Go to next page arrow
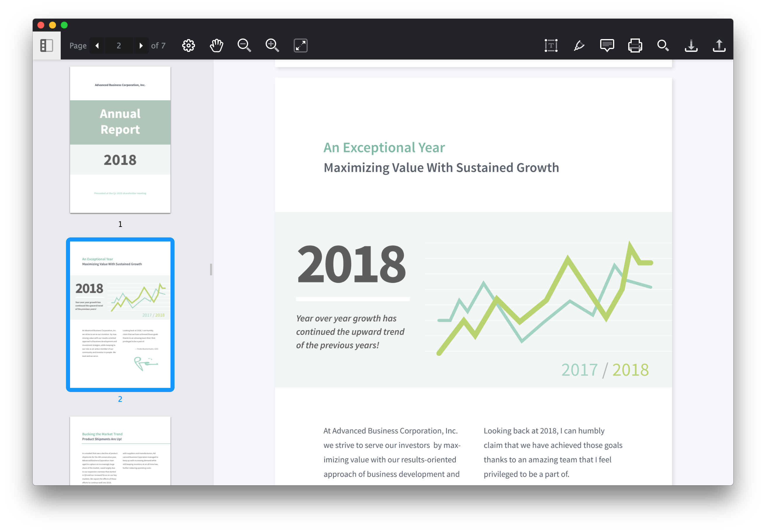 click(141, 46)
